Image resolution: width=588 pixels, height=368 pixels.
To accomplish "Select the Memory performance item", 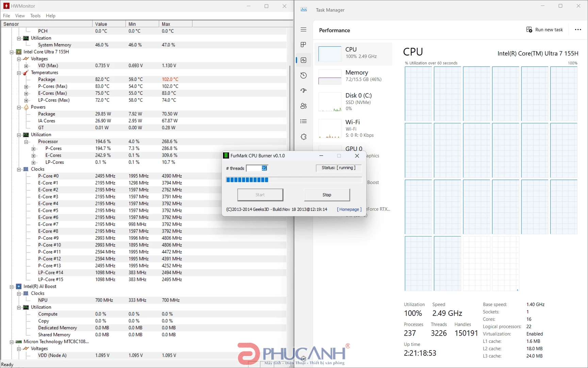I will click(354, 77).
